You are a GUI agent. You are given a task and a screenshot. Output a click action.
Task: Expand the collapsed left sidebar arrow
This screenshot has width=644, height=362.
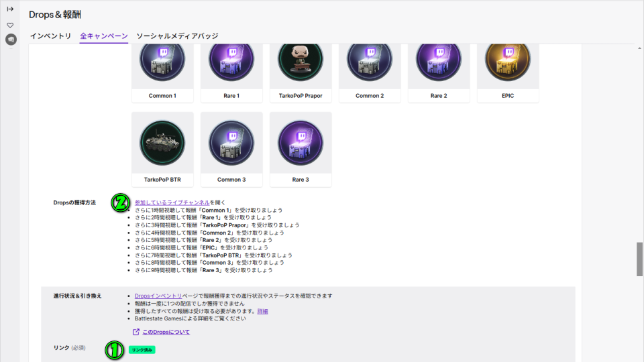[x=10, y=9]
